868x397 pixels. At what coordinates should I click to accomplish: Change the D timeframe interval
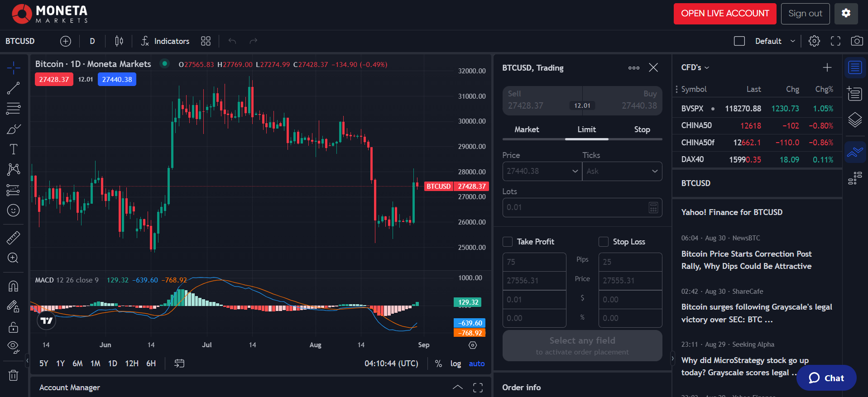pyautogui.click(x=92, y=41)
